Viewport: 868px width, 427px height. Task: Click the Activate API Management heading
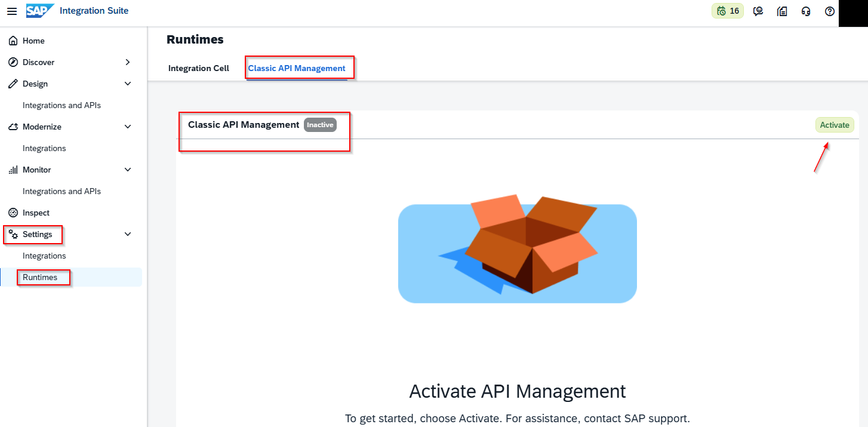pos(518,391)
